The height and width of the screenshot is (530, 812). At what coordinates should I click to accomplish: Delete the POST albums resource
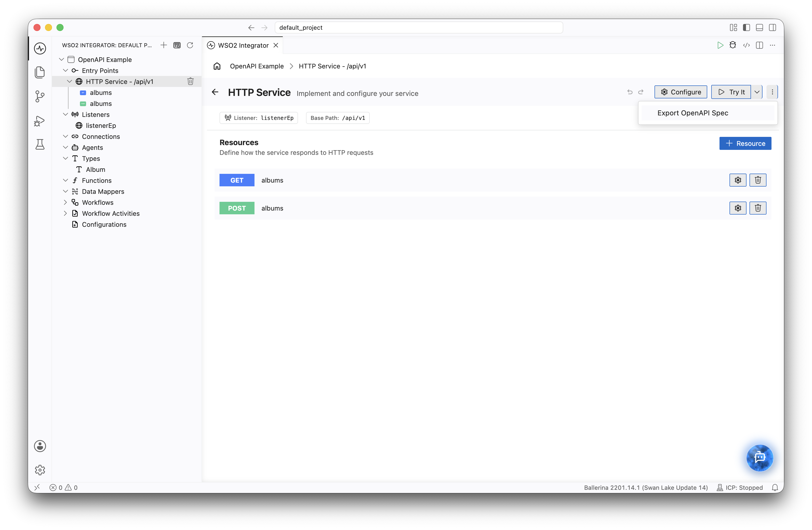coord(758,208)
